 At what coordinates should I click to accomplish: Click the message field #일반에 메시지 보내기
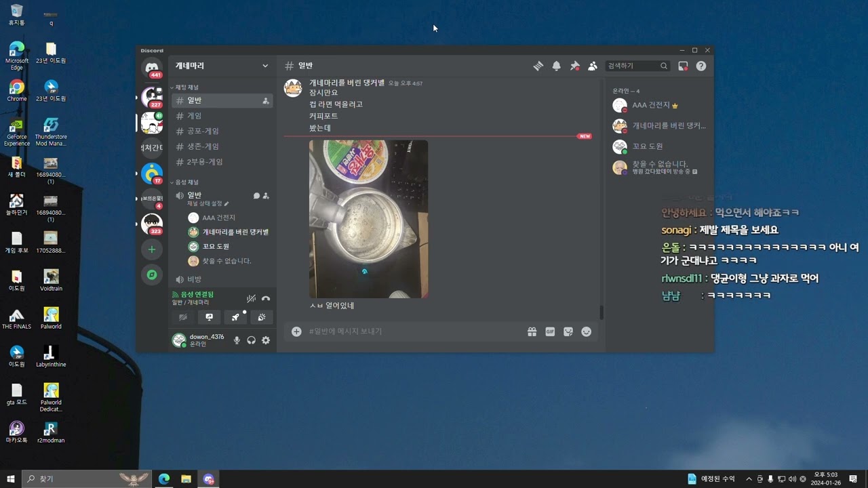click(414, 331)
